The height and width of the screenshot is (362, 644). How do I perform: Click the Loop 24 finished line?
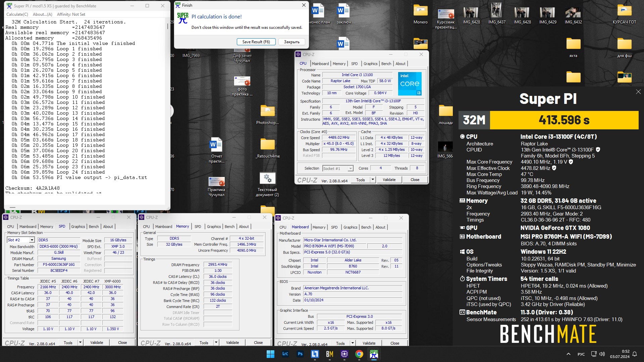point(58,172)
